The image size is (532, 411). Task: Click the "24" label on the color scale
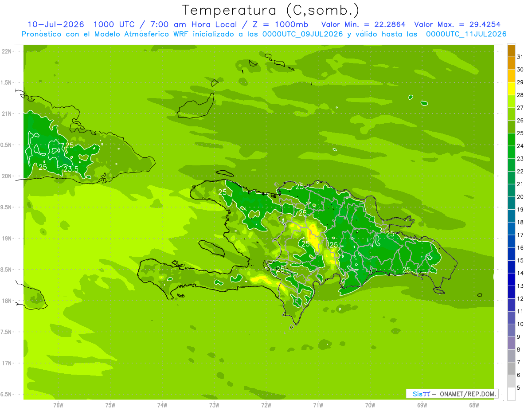pos(520,145)
